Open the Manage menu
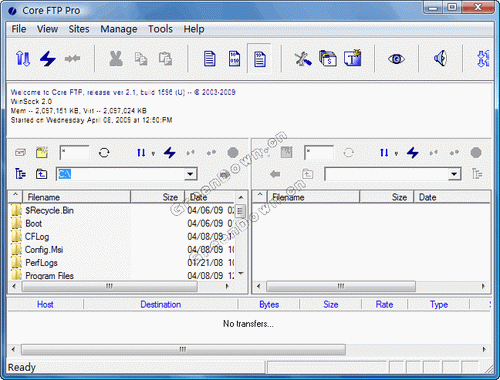This screenshot has width=500, height=380. point(119,29)
